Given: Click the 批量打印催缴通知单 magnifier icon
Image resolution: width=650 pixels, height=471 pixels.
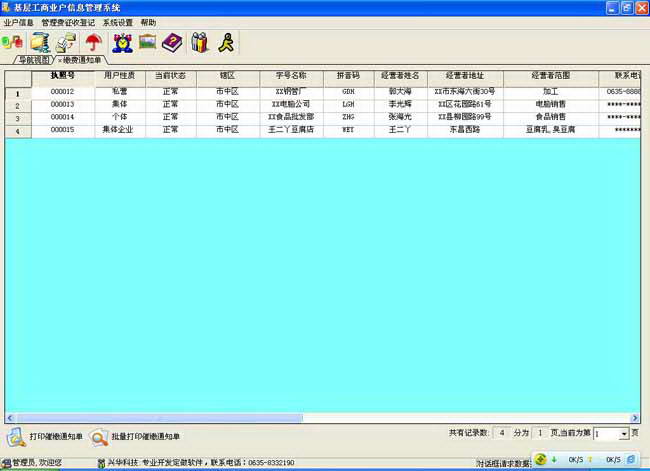Looking at the screenshot, I should [x=99, y=438].
